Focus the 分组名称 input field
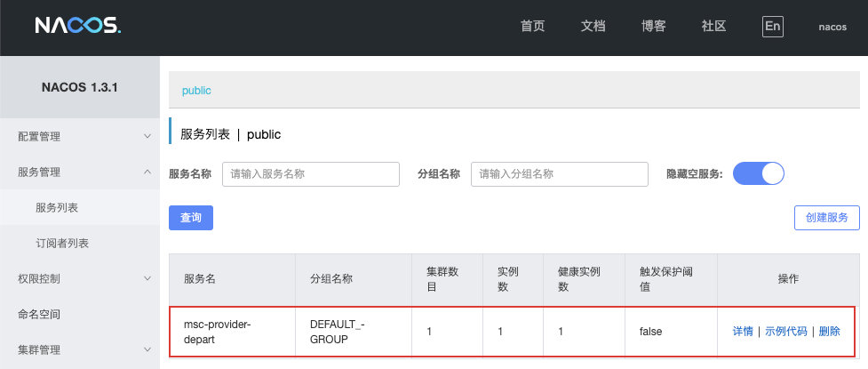Image resolution: width=868 pixels, height=369 pixels. pos(559,174)
